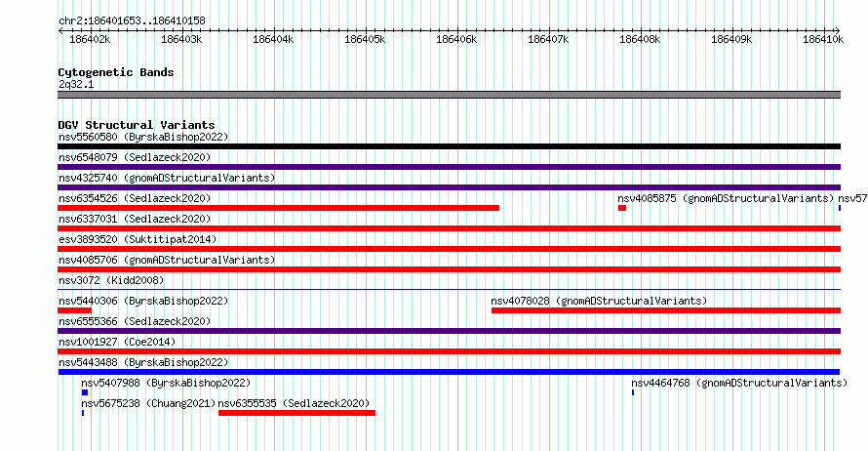The image size is (868, 451).
Task: Click the 186406k ruler position
Action: (456, 39)
